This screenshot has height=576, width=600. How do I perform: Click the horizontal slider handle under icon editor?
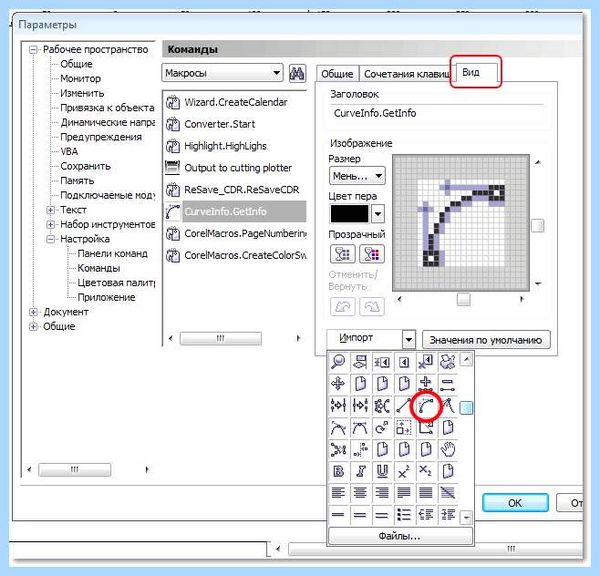463,299
